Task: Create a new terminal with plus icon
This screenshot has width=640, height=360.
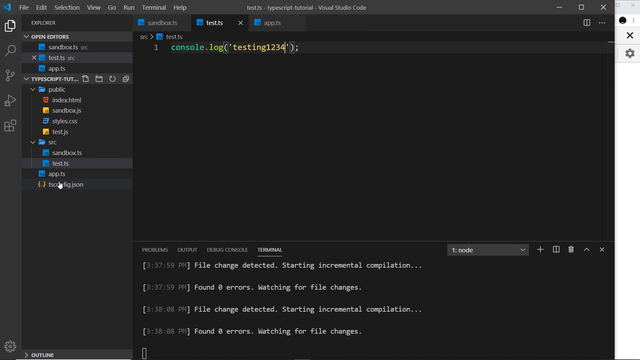Action: coord(540,249)
